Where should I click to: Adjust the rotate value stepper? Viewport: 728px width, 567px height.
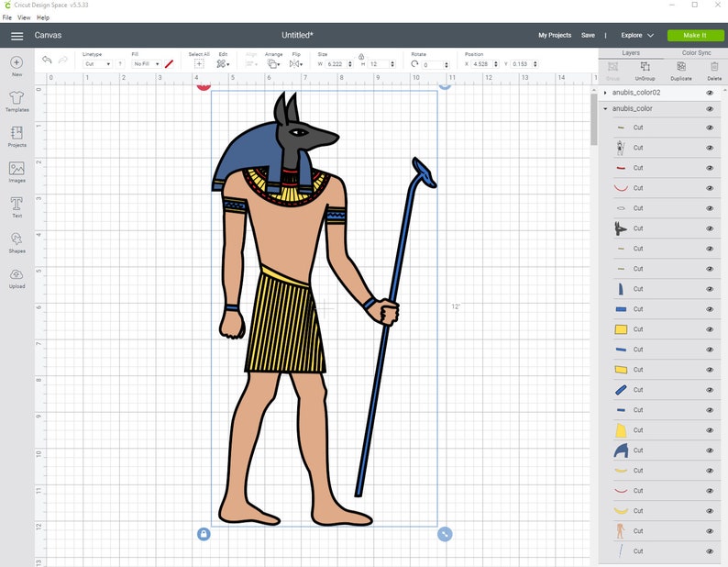[x=447, y=64]
